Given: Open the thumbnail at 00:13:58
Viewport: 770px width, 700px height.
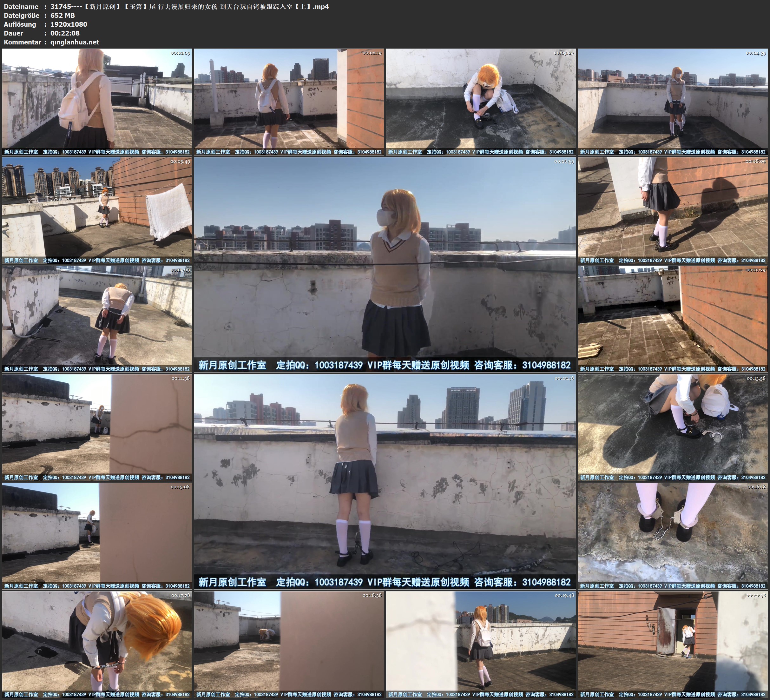Looking at the screenshot, I should pyautogui.click(x=673, y=427).
